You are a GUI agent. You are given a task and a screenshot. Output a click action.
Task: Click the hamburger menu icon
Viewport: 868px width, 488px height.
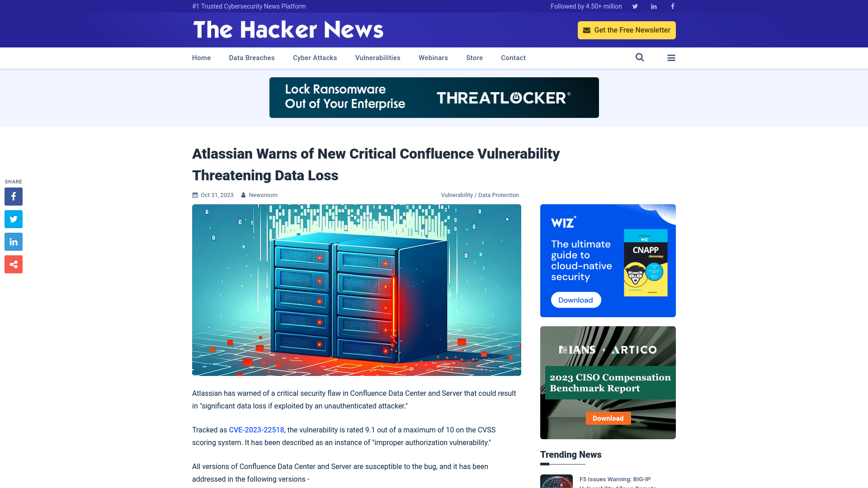coord(671,57)
